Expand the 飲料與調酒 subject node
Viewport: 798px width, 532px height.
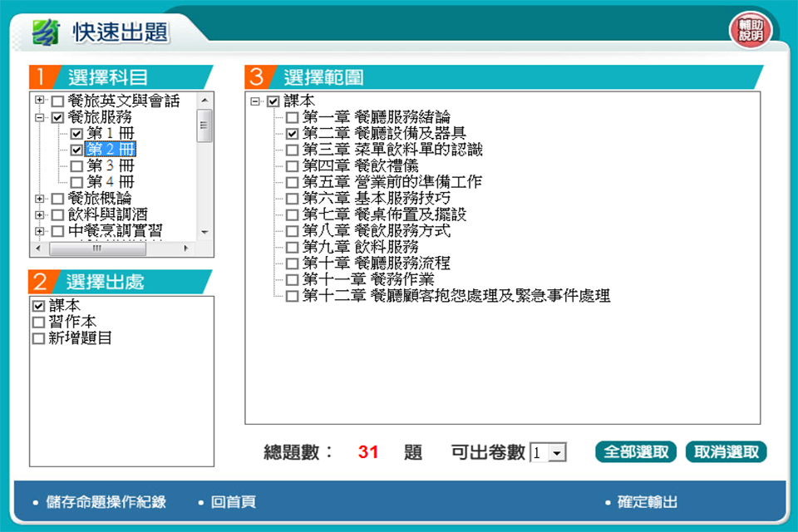(39, 214)
